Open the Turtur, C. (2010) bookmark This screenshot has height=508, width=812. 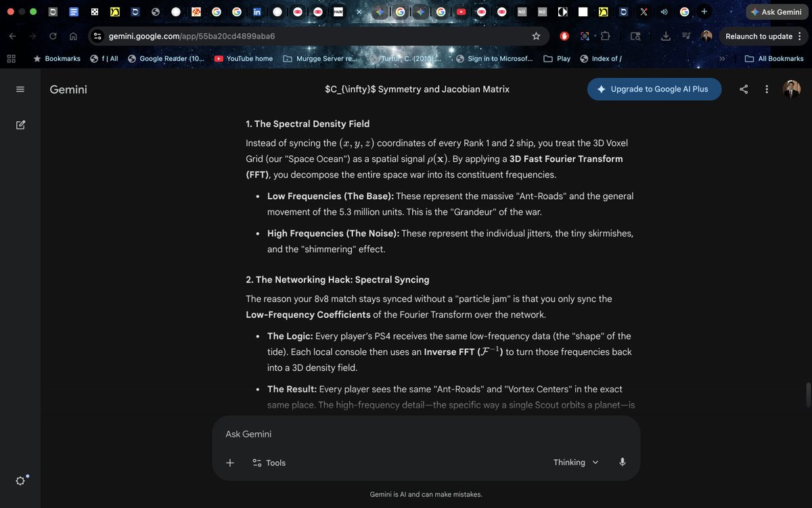coord(406,59)
